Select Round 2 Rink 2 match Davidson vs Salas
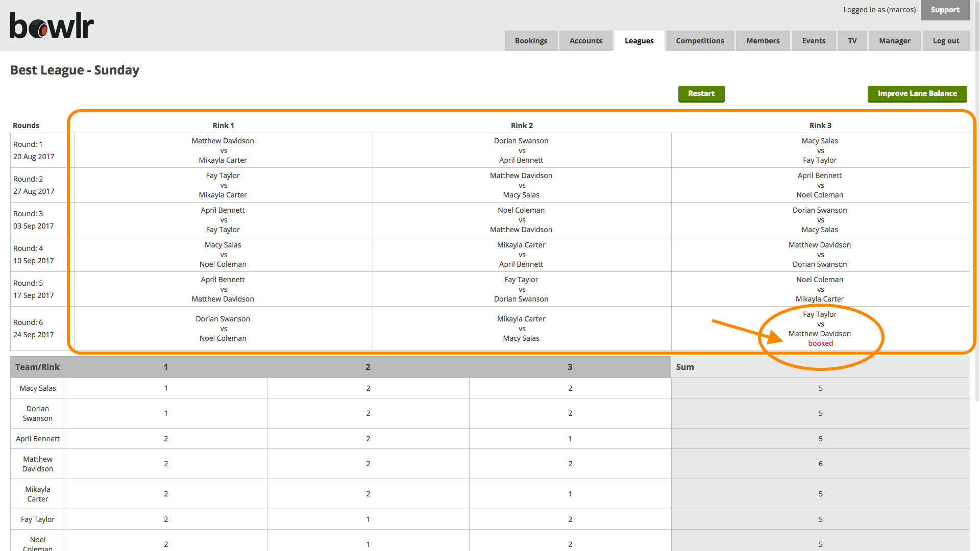 522,185
